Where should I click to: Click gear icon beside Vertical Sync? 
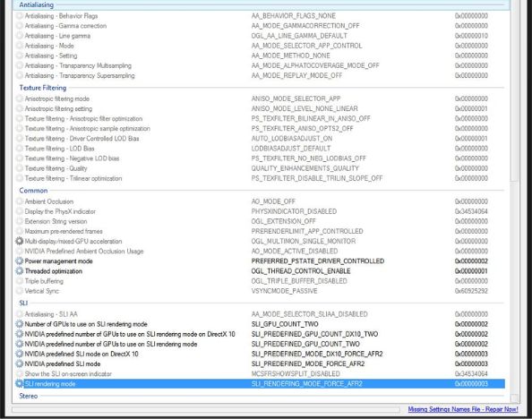[x=20, y=291]
